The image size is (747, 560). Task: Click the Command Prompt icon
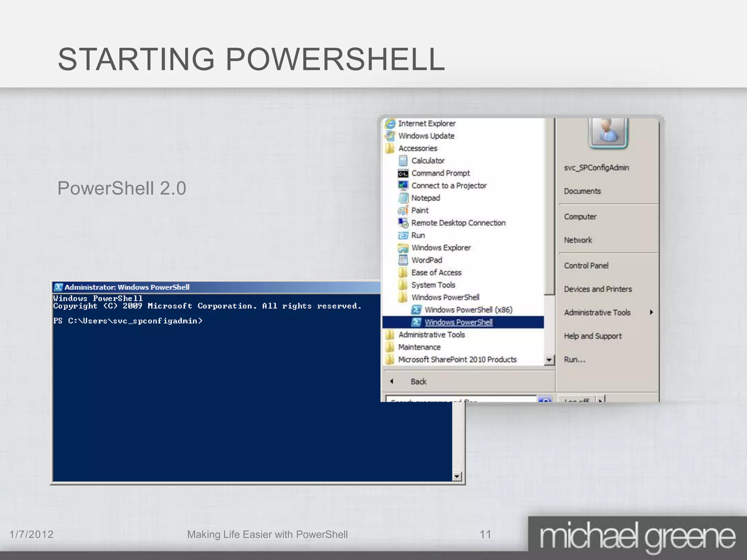pyautogui.click(x=403, y=174)
